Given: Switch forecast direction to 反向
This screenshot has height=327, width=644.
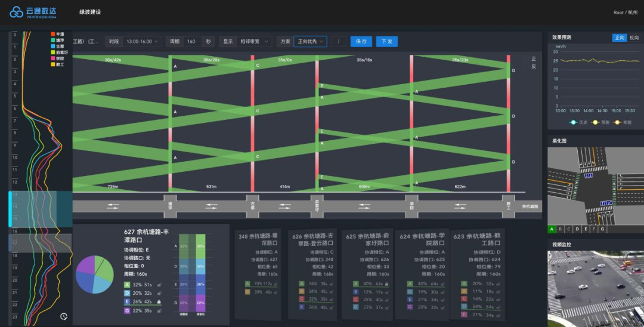Looking at the screenshot, I should [634, 38].
